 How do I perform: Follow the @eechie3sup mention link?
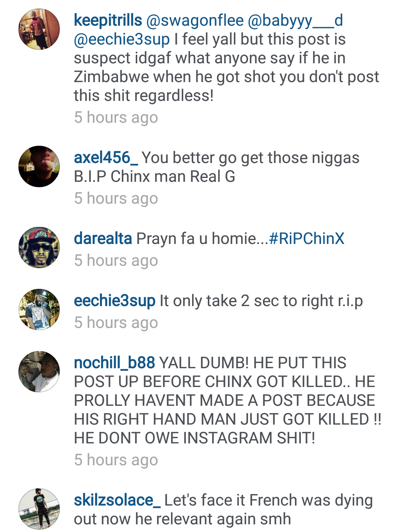(122, 39)
